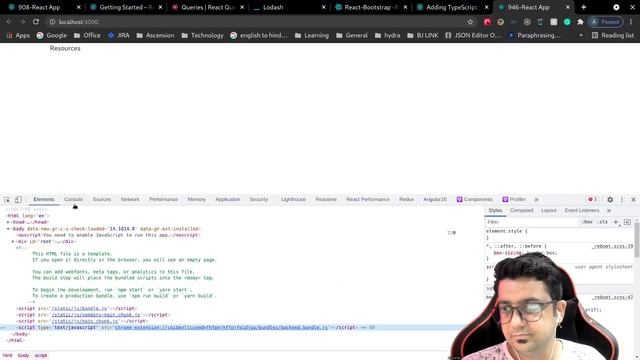Open the Lighthouse tab
This screenshot has height=360, width=640.
coord(293,200)
